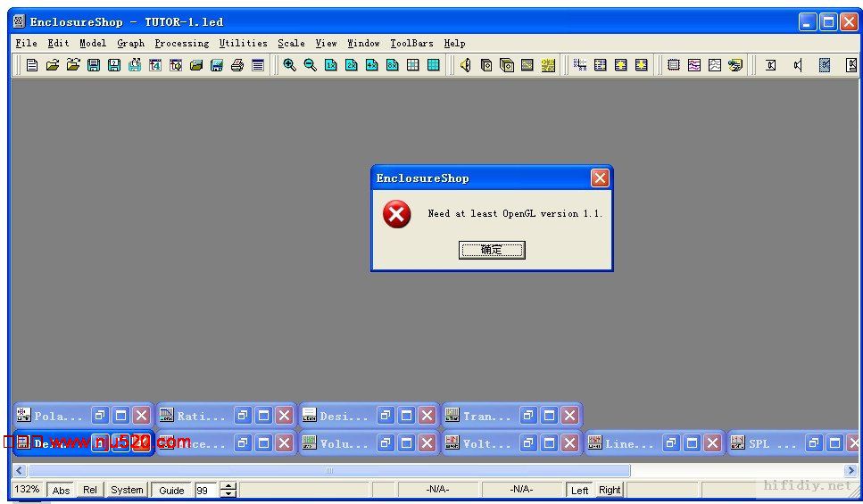Click the New document toolbar icon
This screenshot has height=504, width=863.
click(32, 65)
